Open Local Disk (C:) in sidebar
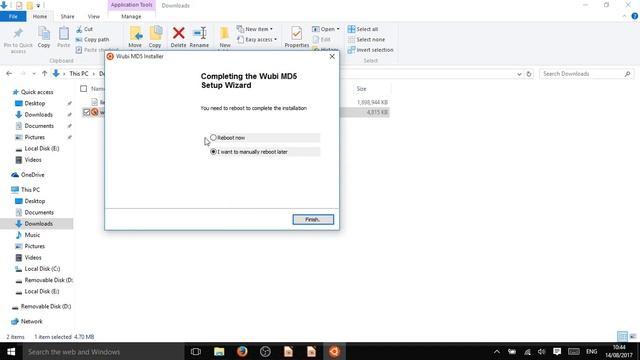The width and height of the screenshot is (640, 360). click(42, 269)
